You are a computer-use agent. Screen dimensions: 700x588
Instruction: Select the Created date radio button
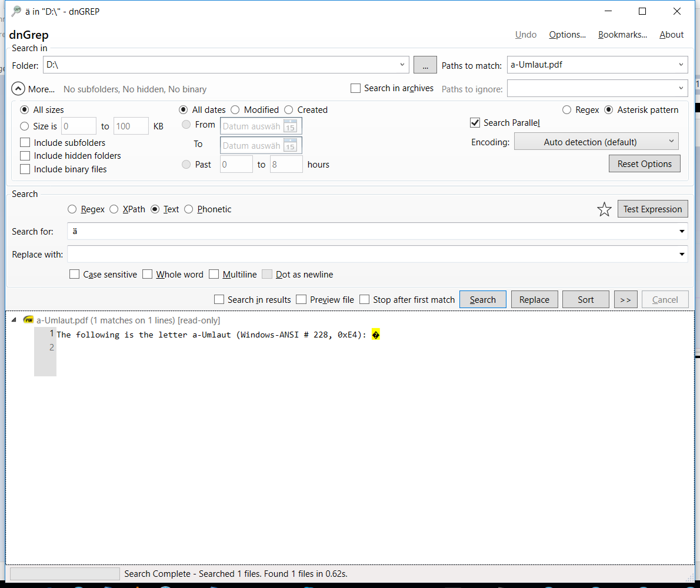click(x=288, y=109)
